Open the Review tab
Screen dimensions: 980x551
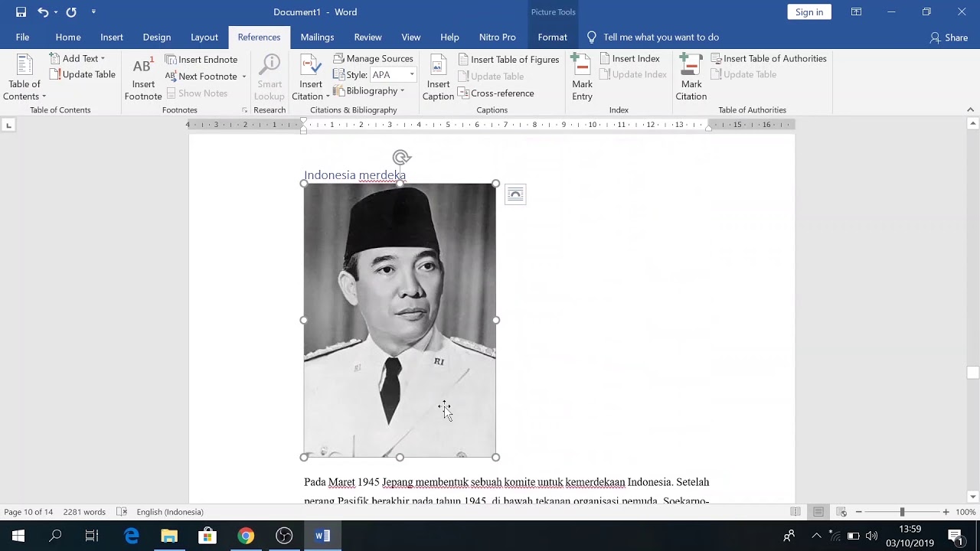[367, 37]
